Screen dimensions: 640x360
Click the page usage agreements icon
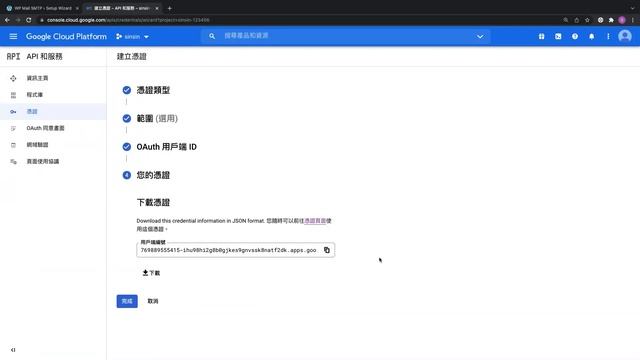pyautogui.click(x=13, y=162)
